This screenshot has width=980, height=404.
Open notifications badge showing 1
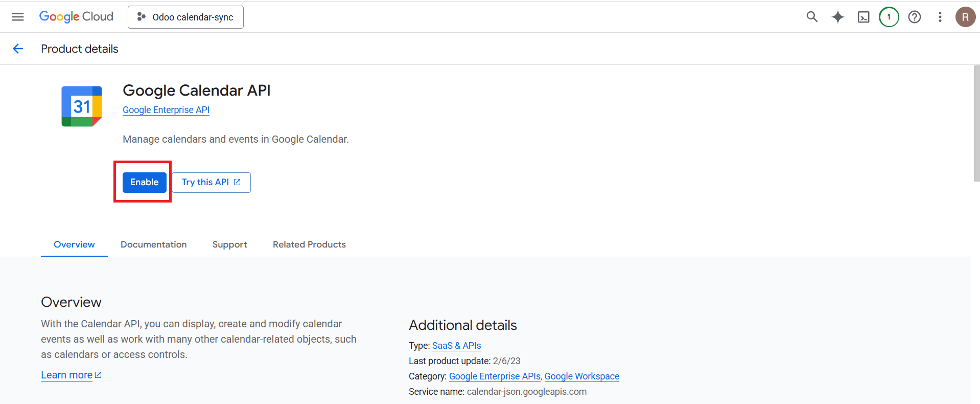(889, 17)
